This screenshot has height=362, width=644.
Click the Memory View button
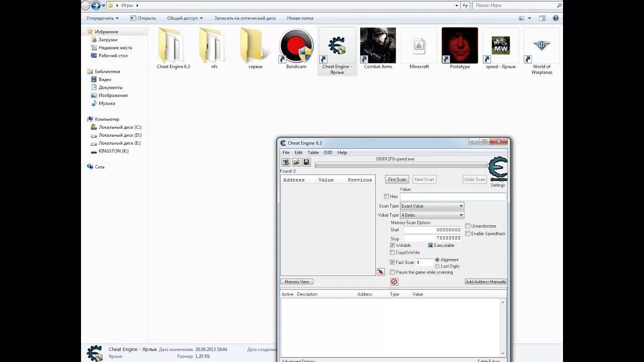pos(296,282)
